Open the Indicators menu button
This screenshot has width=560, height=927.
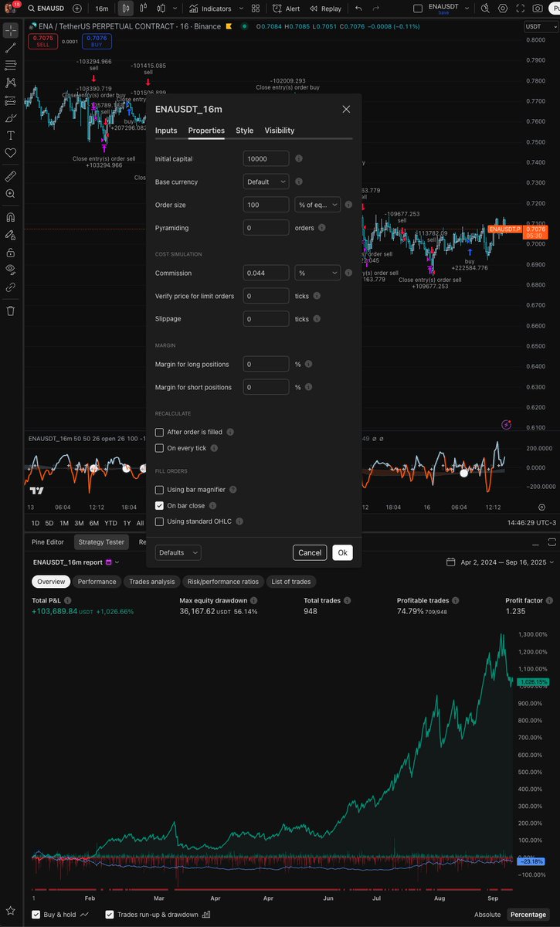click(x=209, y=8)
